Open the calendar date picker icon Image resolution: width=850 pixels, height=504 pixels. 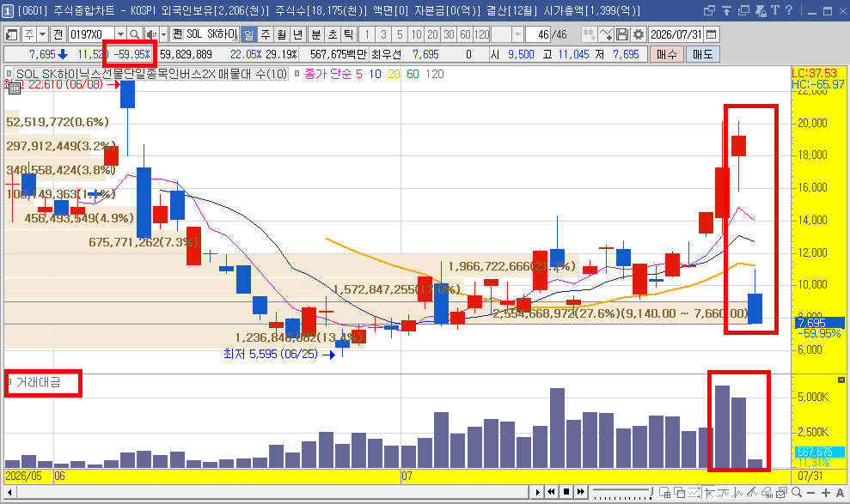pos(712,34)
